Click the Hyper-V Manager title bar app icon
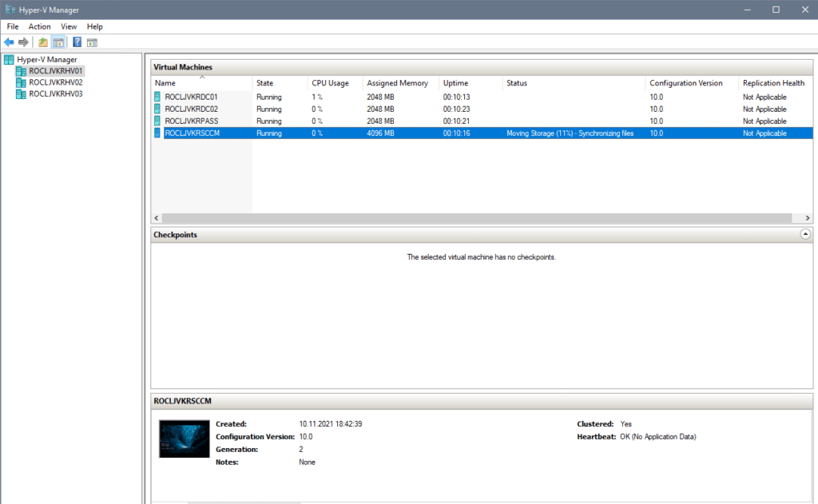The height and width of the screenshot is (504, 818). (x=10, y=10)
